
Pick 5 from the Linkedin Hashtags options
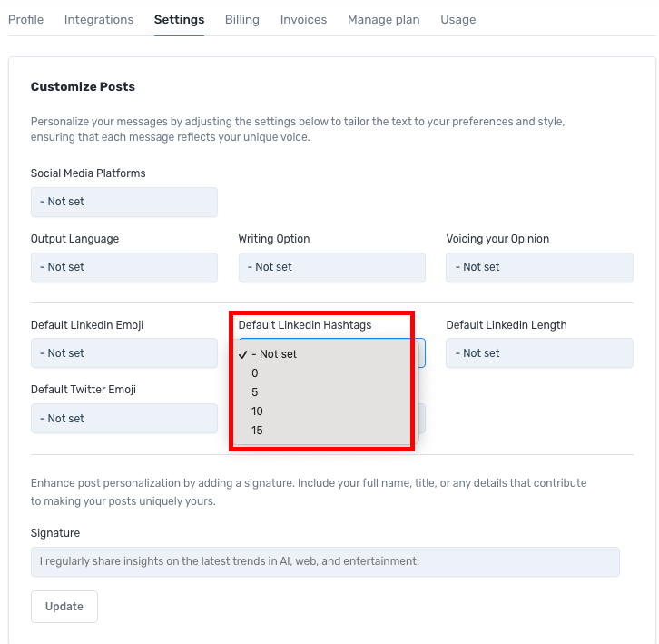click(255, 392)
